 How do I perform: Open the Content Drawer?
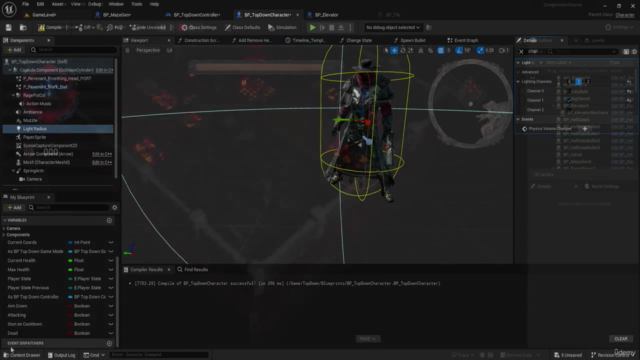[x=22, y=355]
